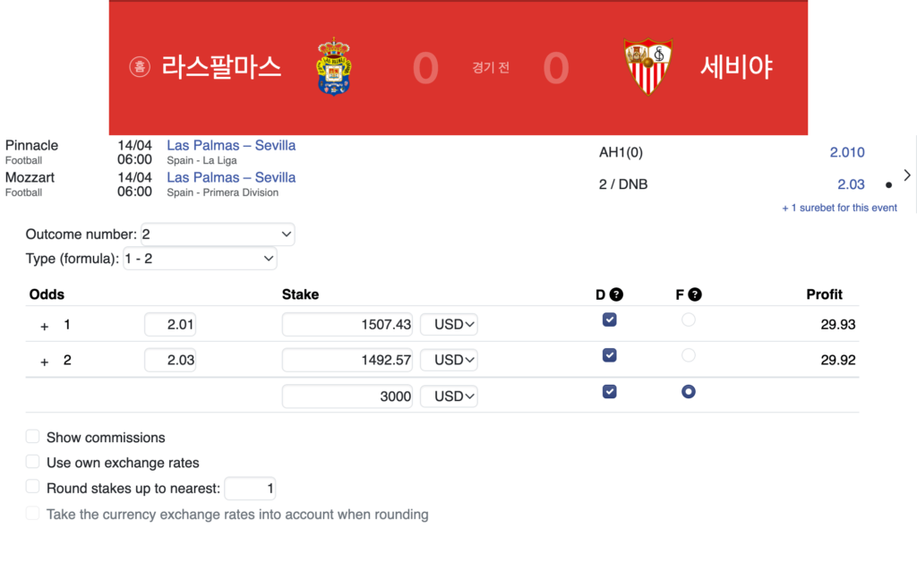Click the Mozzart 2.03 odds value
This screenshot has height=588, width=917.
pyautogui.click(x=851, y=184)
